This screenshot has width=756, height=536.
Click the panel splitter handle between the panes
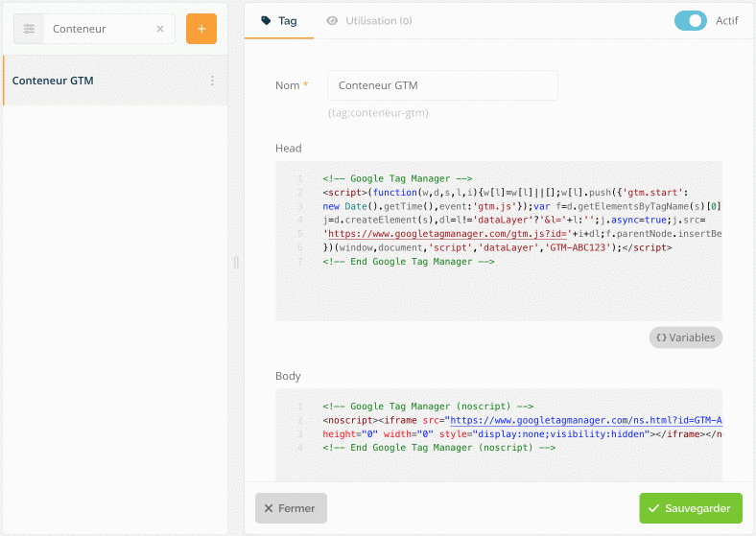(x=236, y=263)
